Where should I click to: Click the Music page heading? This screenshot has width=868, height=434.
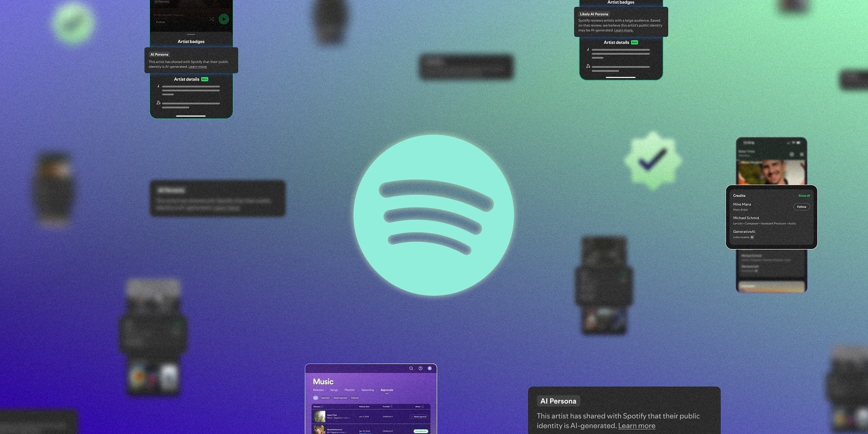[x=323, y=382]
